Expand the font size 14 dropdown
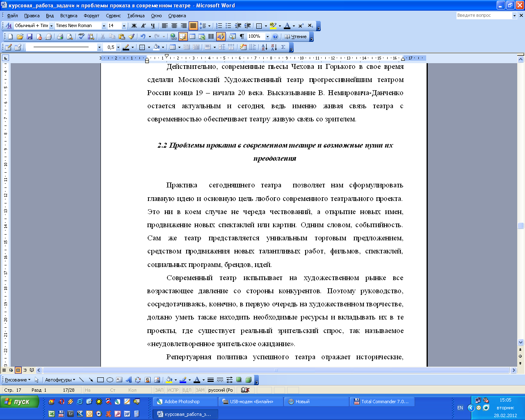525x420 pixels. [x=124, y=26]
